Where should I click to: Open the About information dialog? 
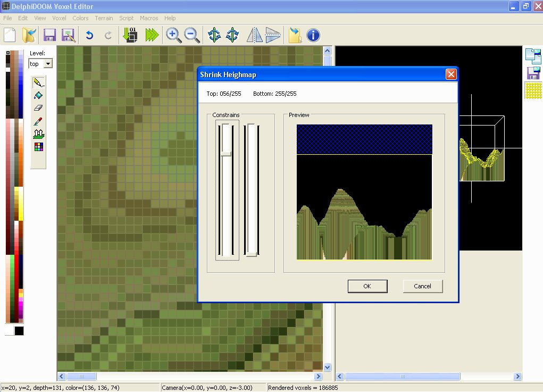click(313, 35)
